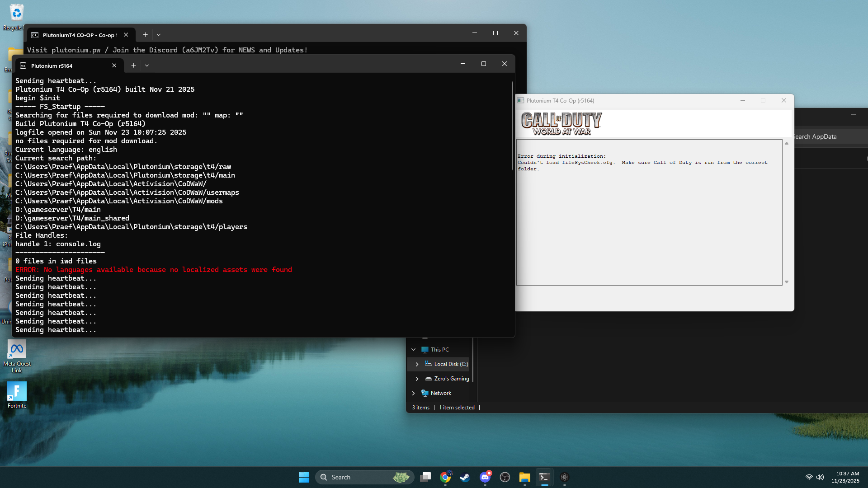
Task: Open Discord from the taskbar
Action: point(485,477)
